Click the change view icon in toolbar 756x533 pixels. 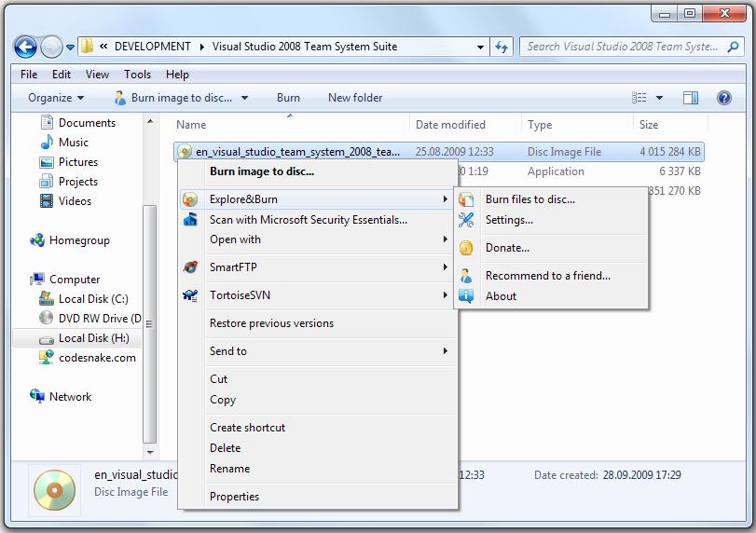coord(639,98)
